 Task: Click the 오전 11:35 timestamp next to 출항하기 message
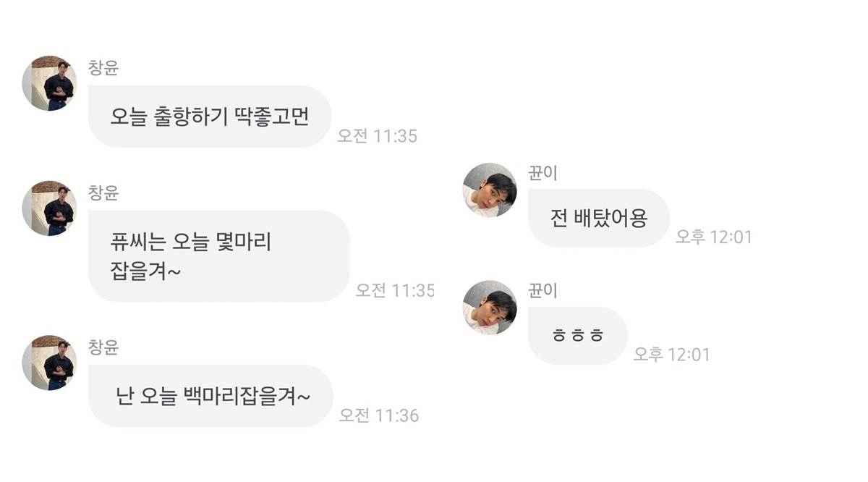point(378,136)
